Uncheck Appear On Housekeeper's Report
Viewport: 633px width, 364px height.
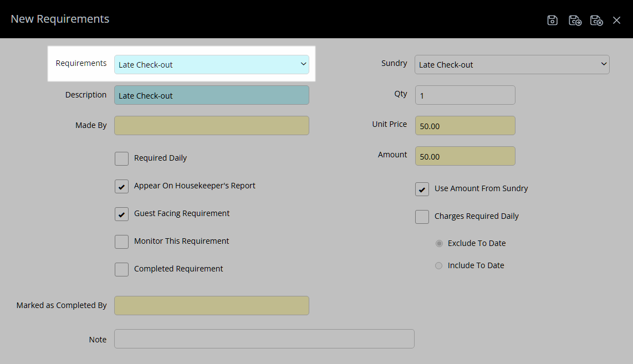[121, 187]
